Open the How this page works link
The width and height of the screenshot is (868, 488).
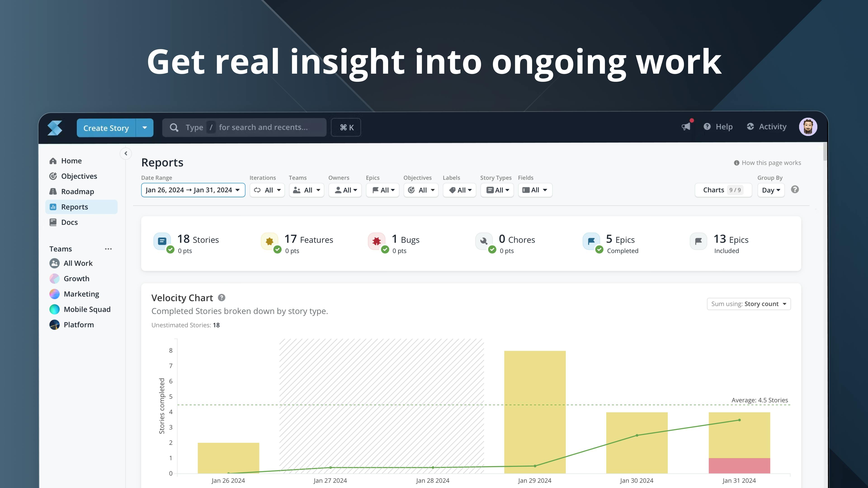pyautogui.click(x=767, y=163)
